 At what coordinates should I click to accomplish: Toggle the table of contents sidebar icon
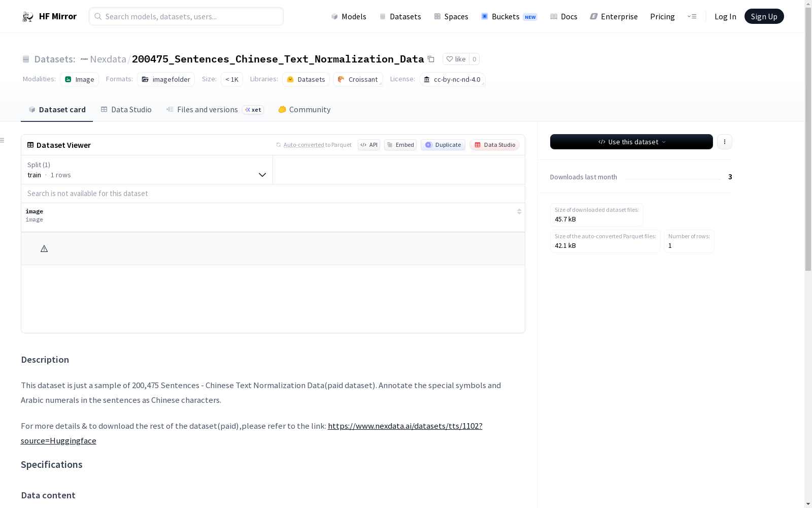click(3, 140)
